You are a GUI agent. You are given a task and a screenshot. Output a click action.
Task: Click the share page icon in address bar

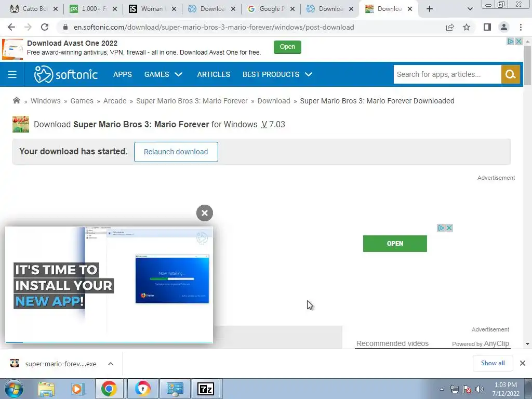pyautogui.click(x=450, y=27)
